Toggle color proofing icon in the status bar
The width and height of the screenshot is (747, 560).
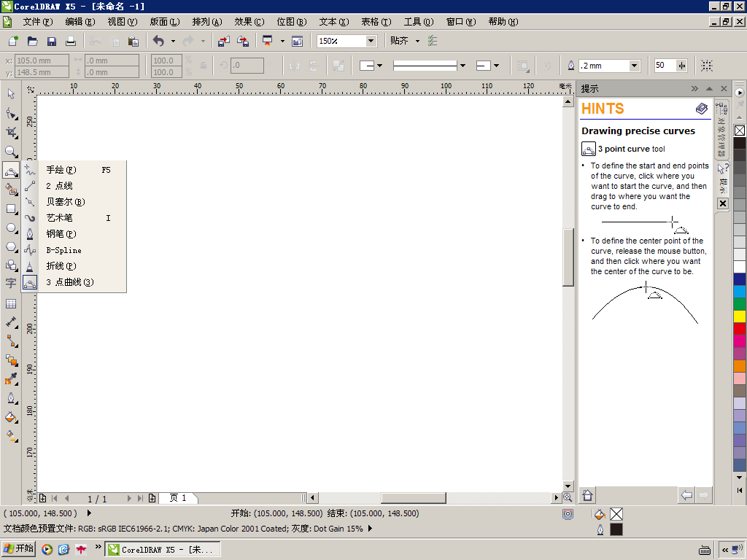568,514
